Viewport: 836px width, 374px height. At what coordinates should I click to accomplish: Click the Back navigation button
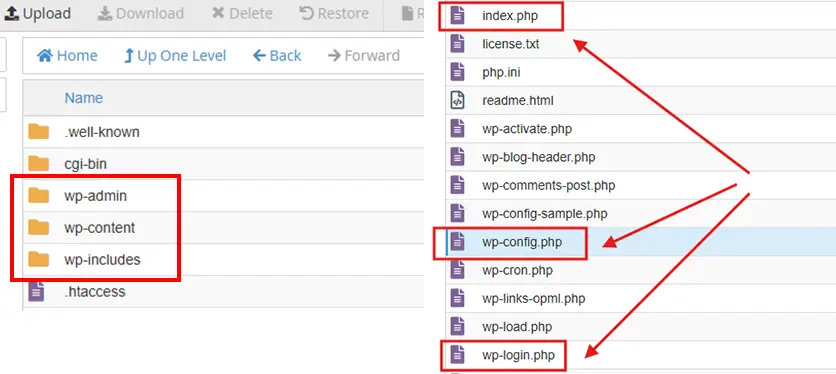click(x=277, y=55)
